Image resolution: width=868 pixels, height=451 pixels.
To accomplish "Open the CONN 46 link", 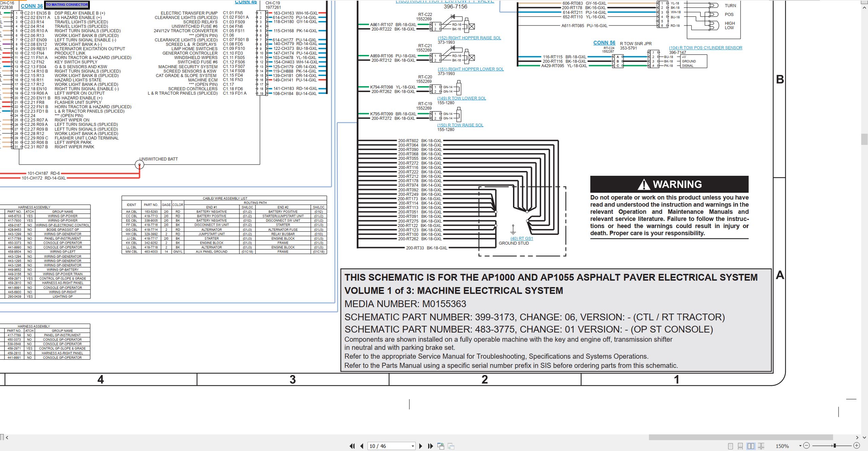I will pyautogui.click(x=246, y=2).
